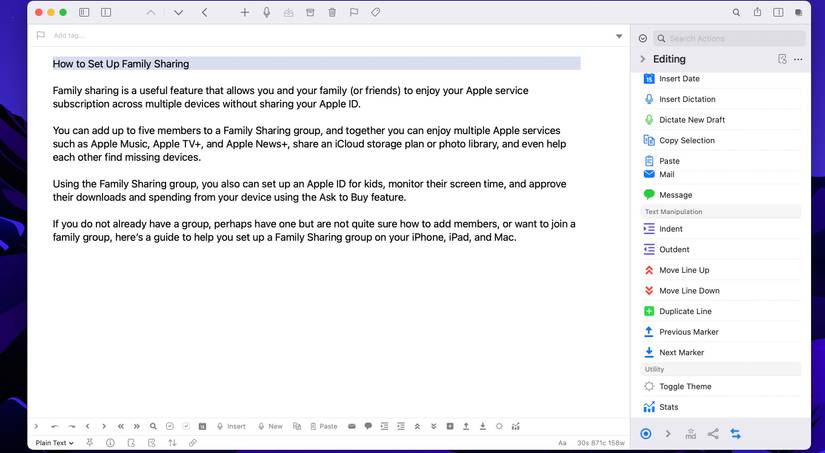Image resolution: width=825 pixels, height=453 pixels.
Task: Click arrange up-down arrows in status bar
Action: 172,443
